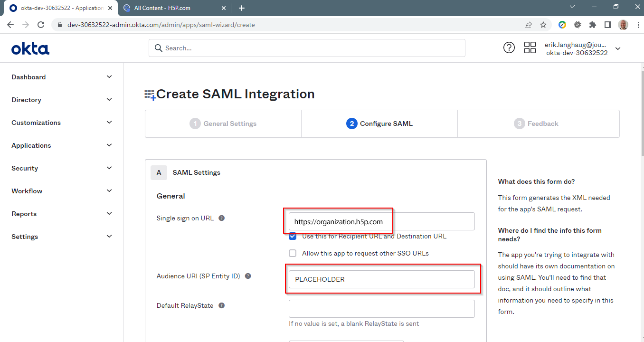
Task: Open the Chrome three-dot menu
Action: (637, 25)
